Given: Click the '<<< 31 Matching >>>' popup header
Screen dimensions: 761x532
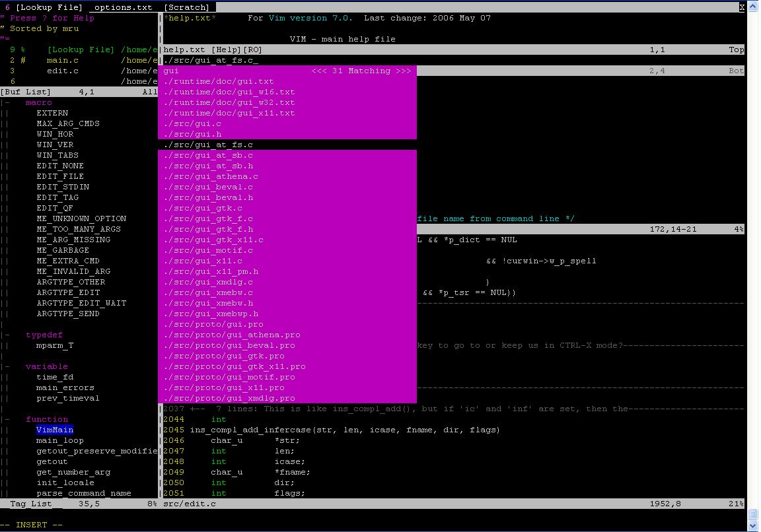Looking at the screenshot, I should 361,71.
